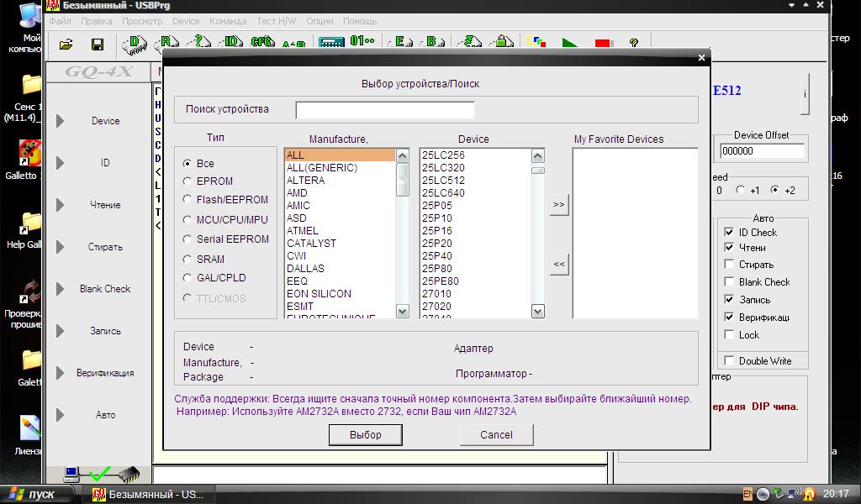Click the << remove from favorites button
Image resolution: width=861 pixels, height=504 pixels.
coord(559,265)
